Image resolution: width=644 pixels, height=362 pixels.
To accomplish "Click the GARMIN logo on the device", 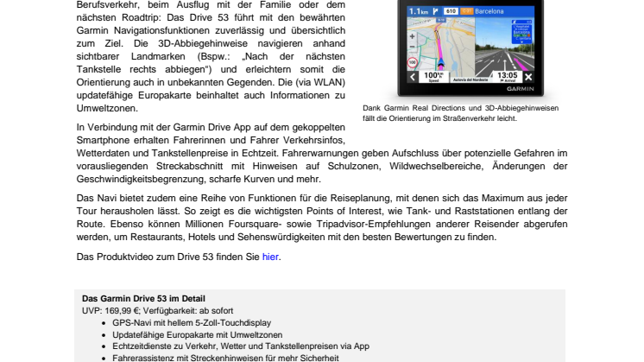I will pyautogui.click(x=520, y=89).
